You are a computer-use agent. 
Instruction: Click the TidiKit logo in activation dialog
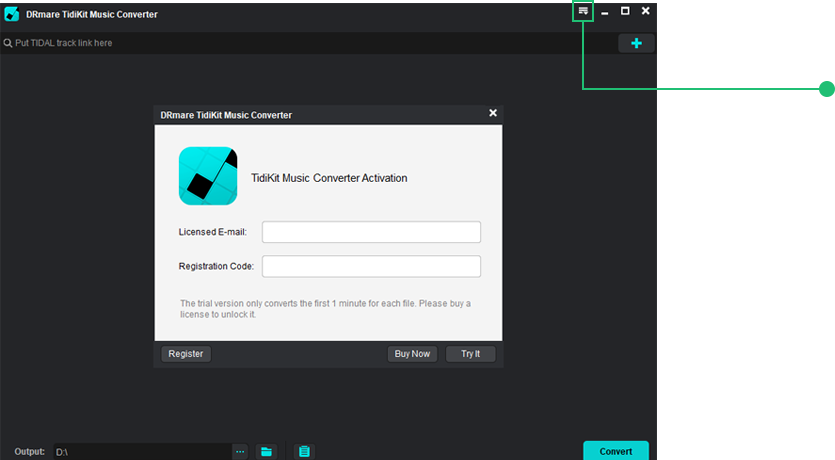click(x=208, y=176)
